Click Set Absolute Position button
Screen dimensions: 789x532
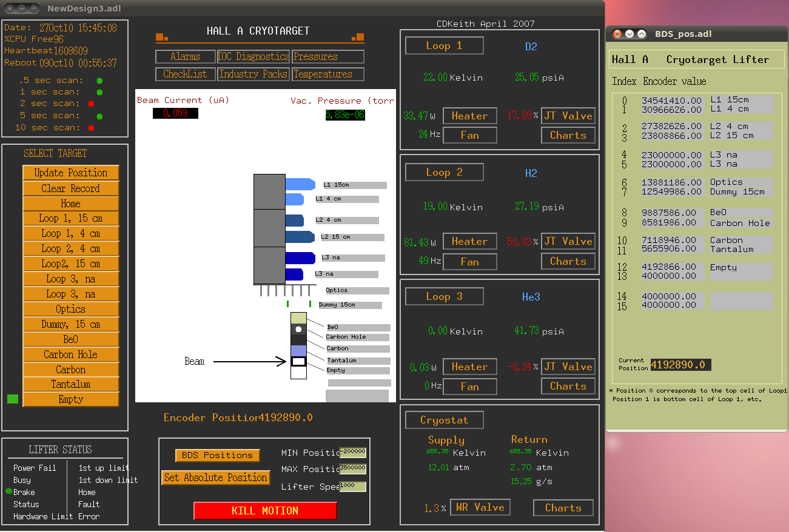tap(216, 477)
